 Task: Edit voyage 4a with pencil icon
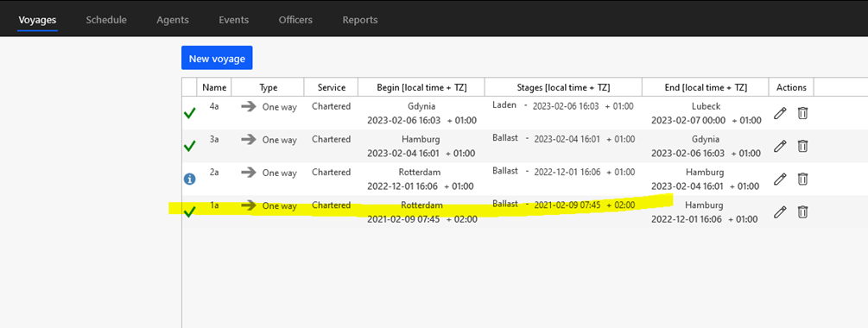pos(780,113)
